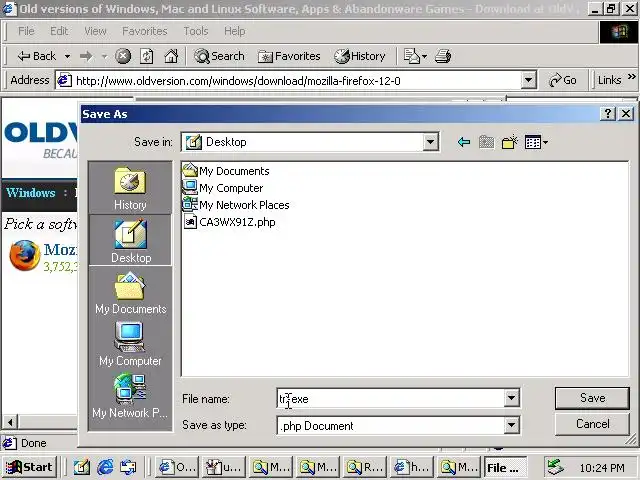Image resolution: width=640 pixels, height=480 pixels.
Task: Expand the File name dropdown arrow
Action: 511,398
